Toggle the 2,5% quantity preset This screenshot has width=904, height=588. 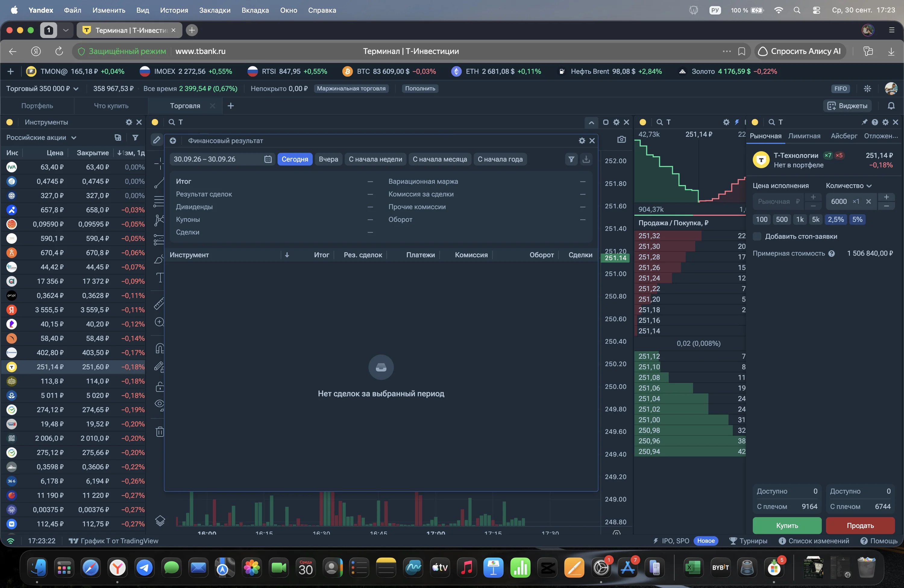pos(836,219)
